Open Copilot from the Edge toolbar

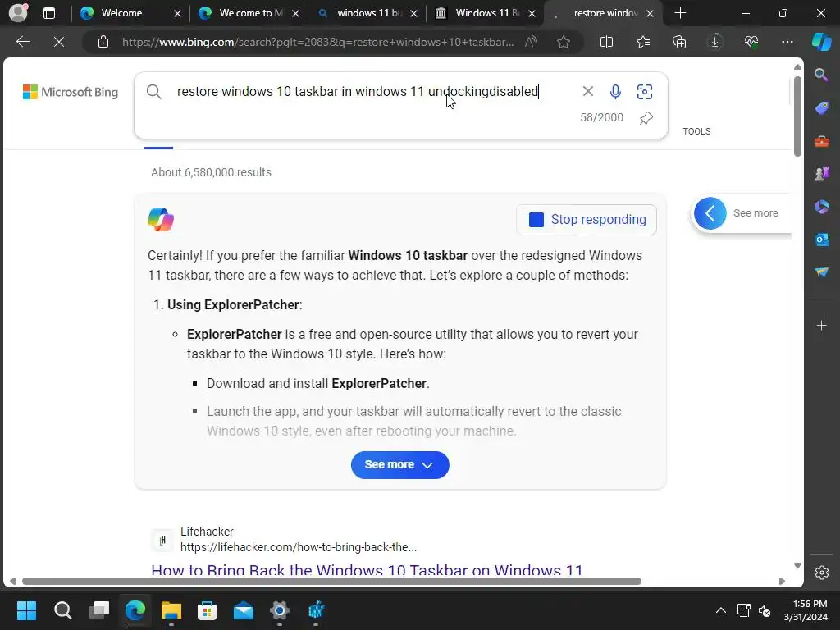pyautogui.click(x=822, y=42)
